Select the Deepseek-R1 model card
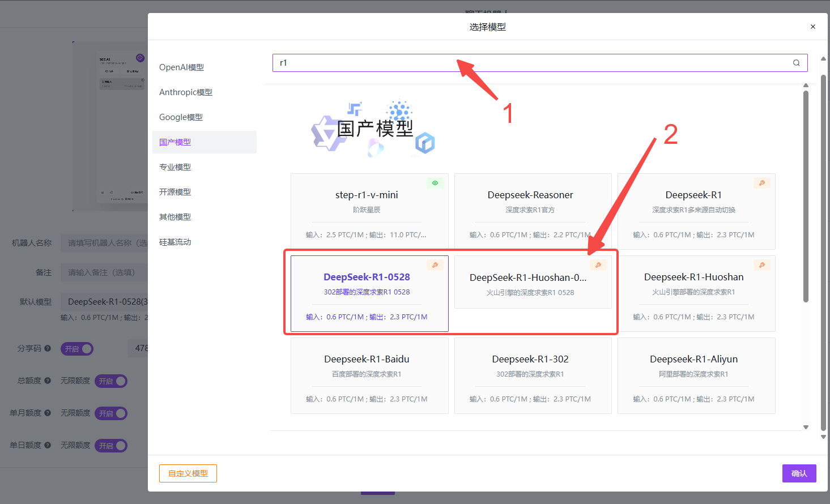Viewport: 830px width, 504px height. click(x=696, y=211)
